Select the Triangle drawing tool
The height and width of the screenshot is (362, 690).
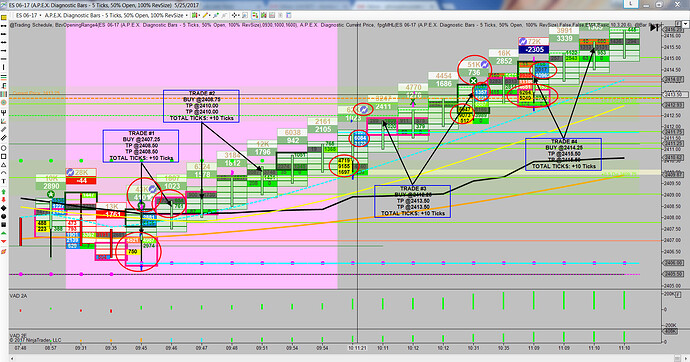(x=4, y=165)
